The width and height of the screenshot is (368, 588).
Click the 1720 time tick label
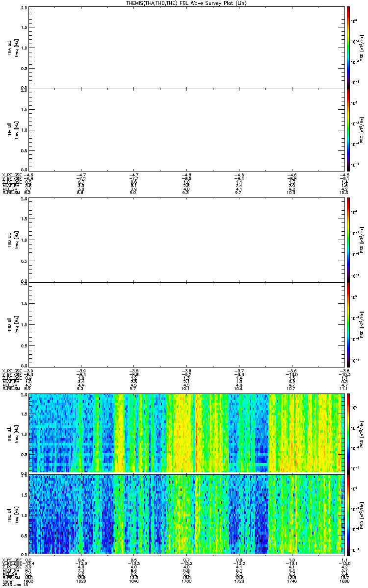tap(239, 580)
